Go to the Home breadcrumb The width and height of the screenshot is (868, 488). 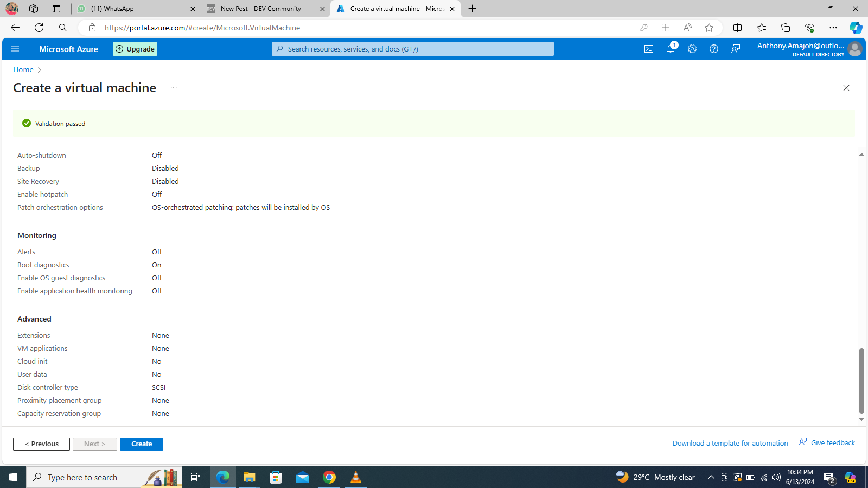click(x=23, y=69)
